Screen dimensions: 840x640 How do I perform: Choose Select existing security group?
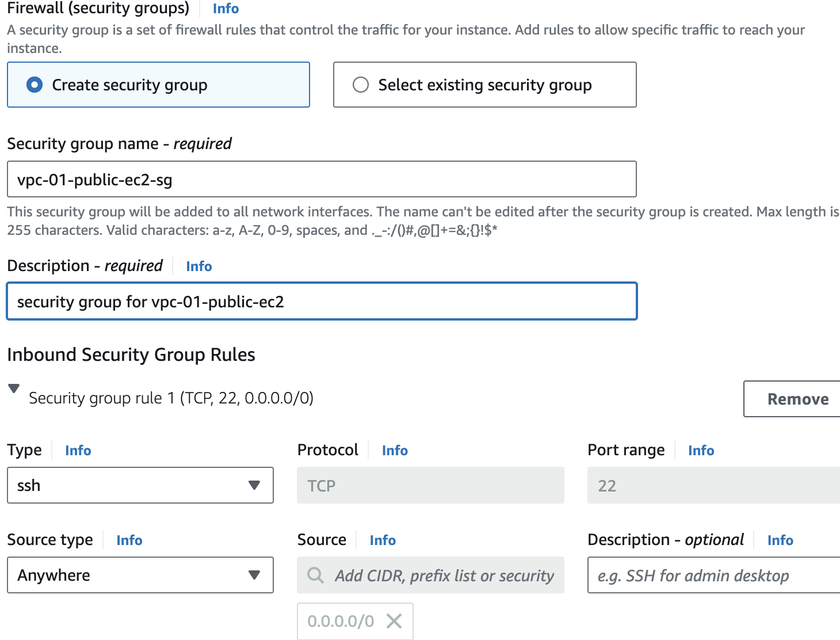[x=361, y=85]
